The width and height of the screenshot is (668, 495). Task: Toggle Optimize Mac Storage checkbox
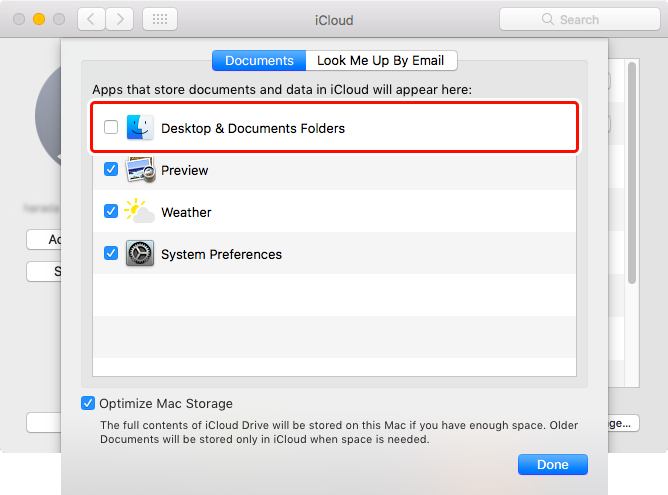coord(88,403)
